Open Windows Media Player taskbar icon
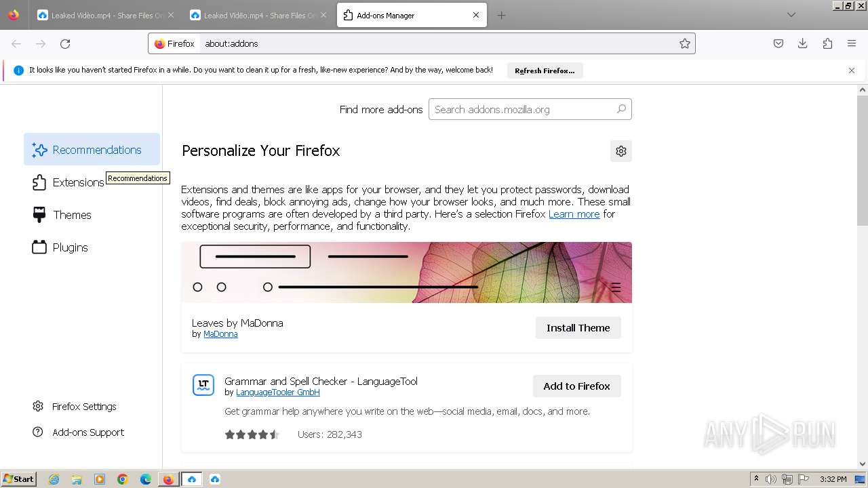This screenshot has height=488, width=868. click(100, 479)
